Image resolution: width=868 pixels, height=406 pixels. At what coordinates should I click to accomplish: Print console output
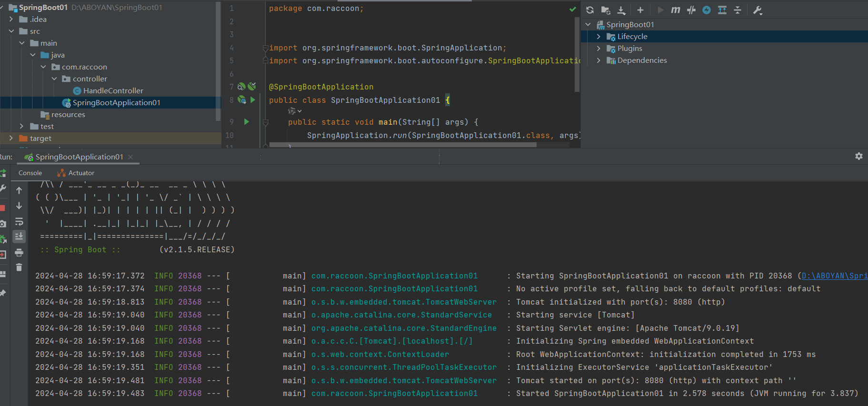19,252
